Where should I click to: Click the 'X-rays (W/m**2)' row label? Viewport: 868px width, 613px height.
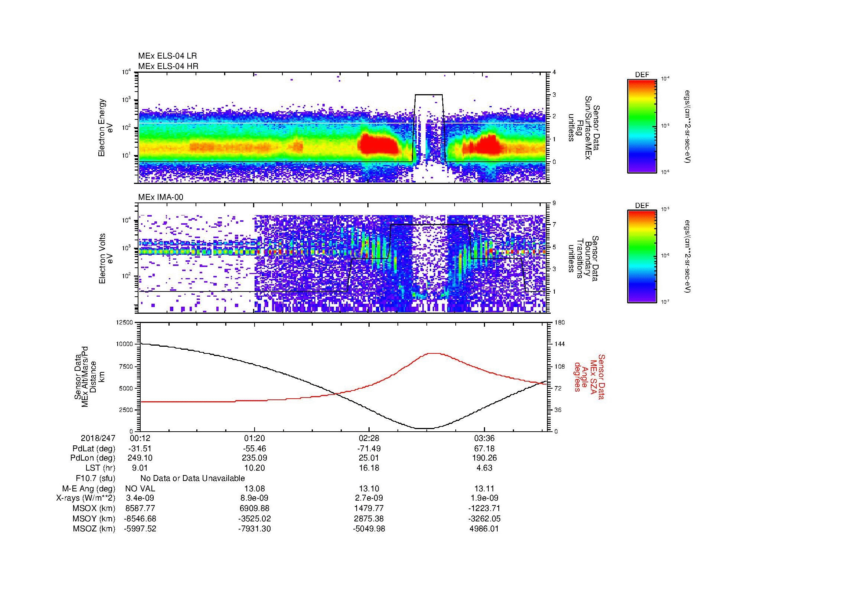coord(85,498)
